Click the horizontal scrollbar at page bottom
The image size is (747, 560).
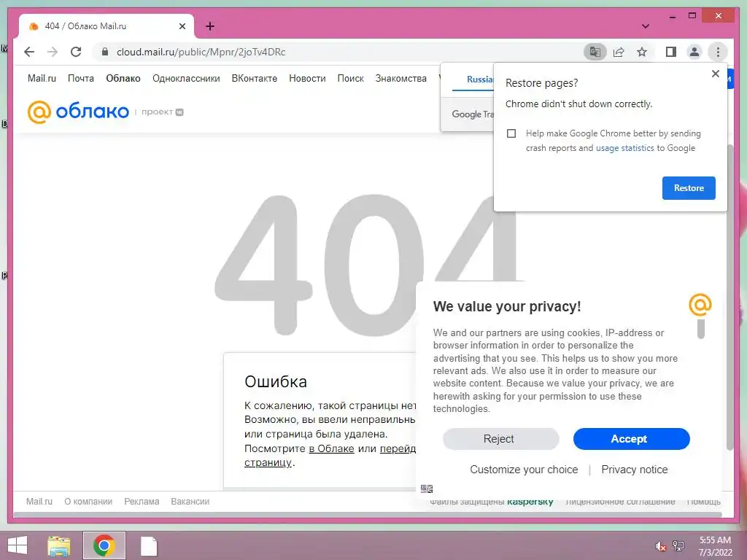click(x=368, y=515)
